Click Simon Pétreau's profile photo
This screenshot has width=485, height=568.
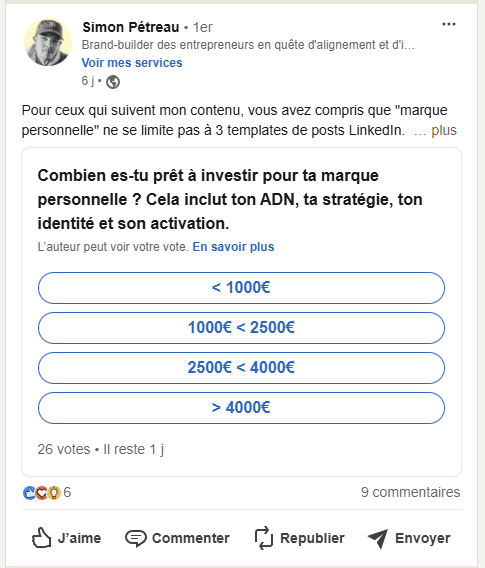tap(48, 42)
